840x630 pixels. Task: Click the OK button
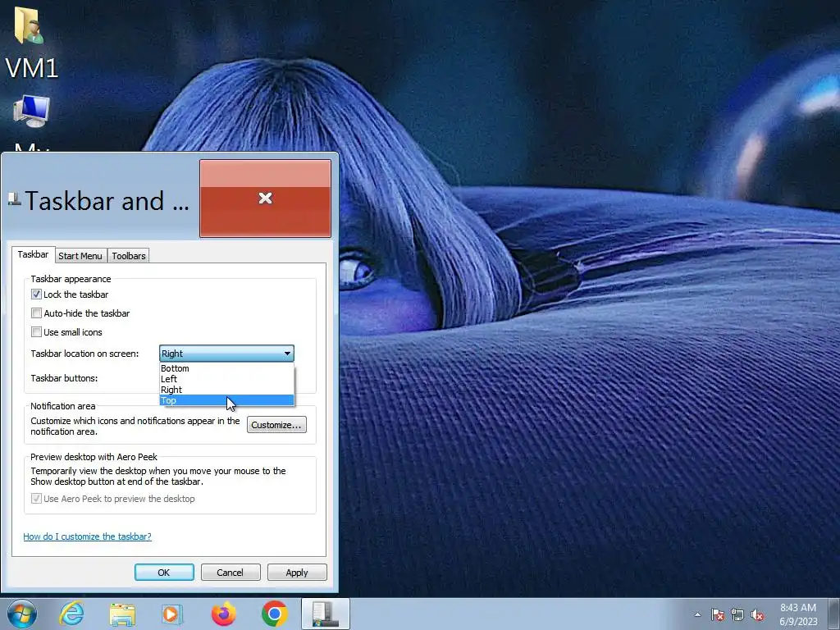(164, 572)
